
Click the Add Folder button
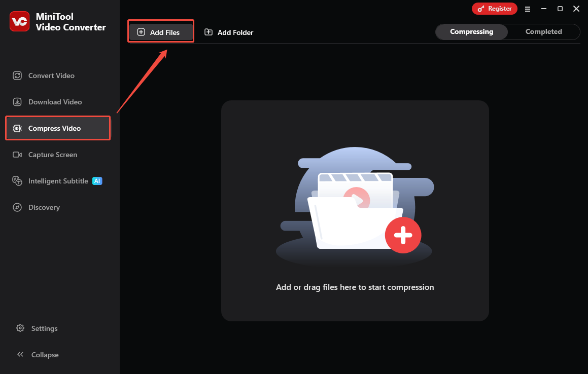tap(228, 32)
